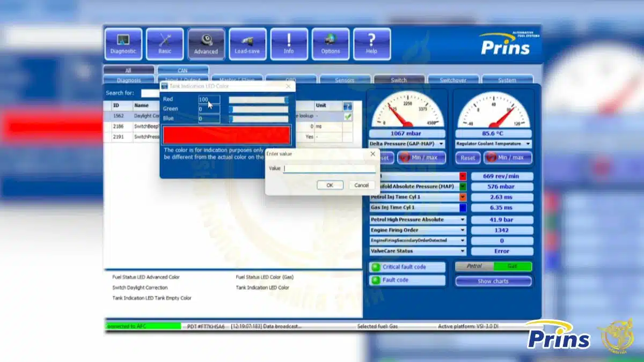
Task: Switch to the Switchover tab
Action: [453, 80]
